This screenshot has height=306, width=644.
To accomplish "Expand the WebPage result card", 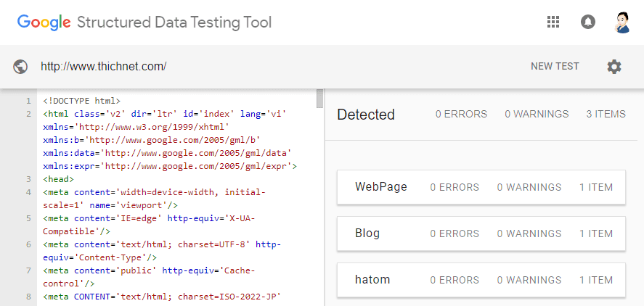I will (481, 187).
